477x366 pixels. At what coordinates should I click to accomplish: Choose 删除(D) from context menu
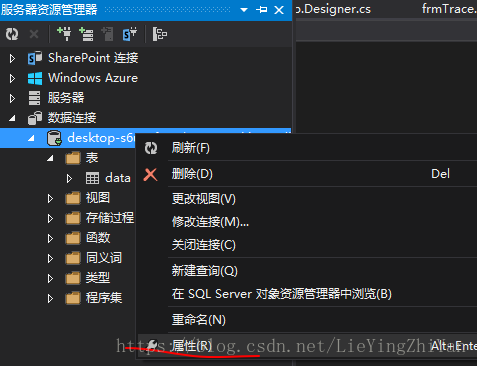click(x=307, y=174)
